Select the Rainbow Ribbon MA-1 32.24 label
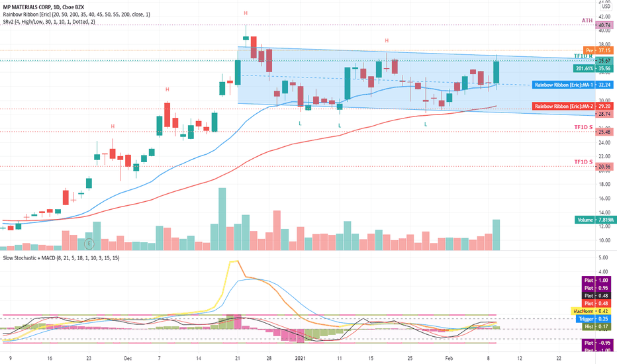617x364 pixels. click(x=573, y=85)
